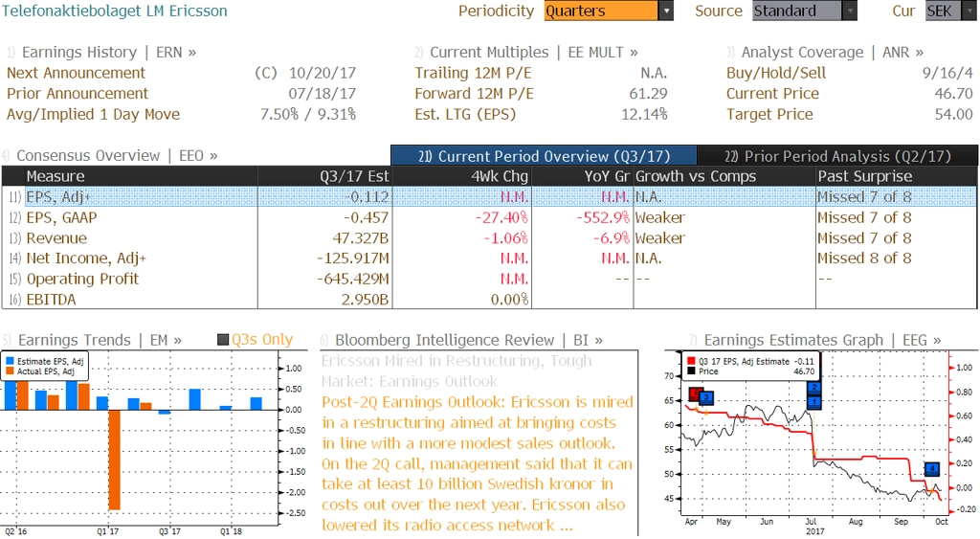Click blue event marker 1 on estimates graph

[814, 401]
